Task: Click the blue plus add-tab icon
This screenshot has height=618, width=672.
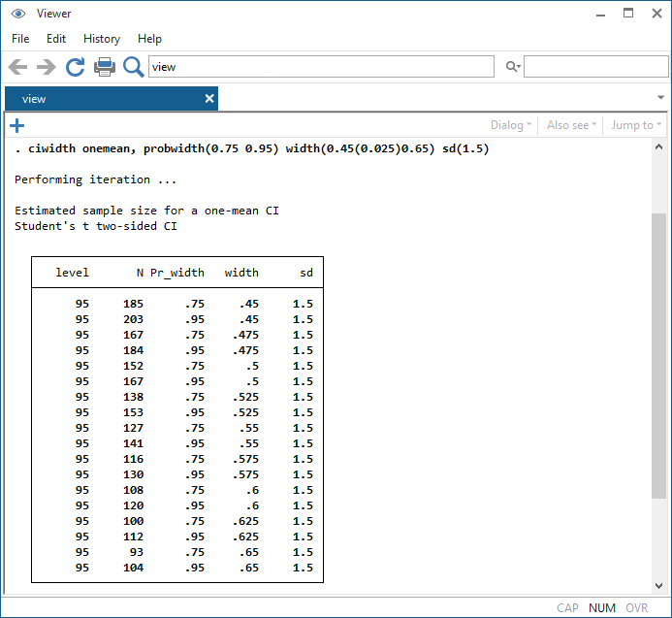Action: 16,126
